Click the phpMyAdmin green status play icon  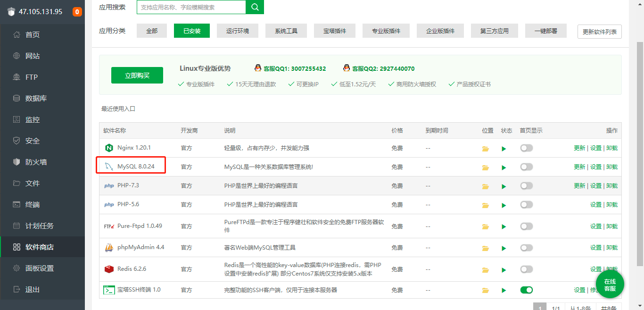pos(504,248)
